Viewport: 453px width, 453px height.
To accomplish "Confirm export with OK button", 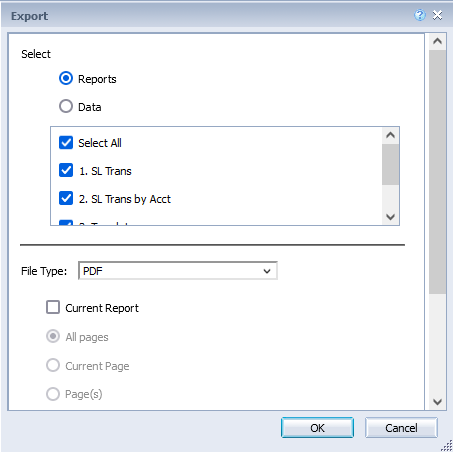I will pyautogui.click(x=317, y=428).
